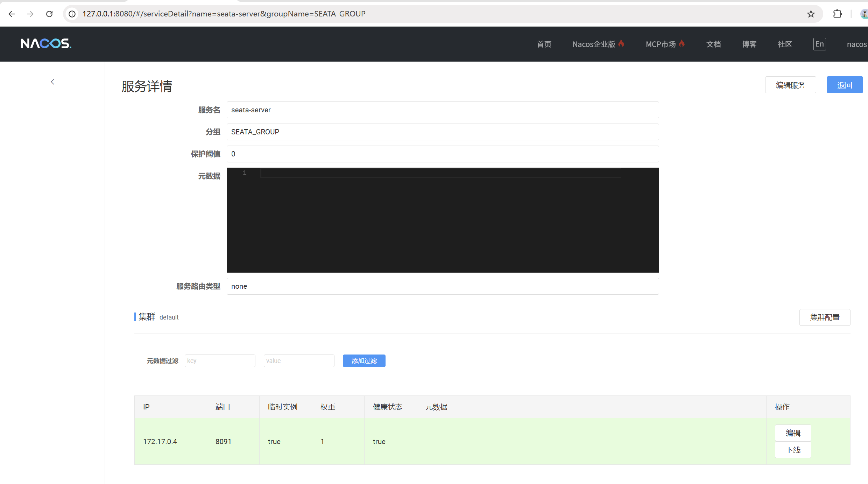
Task: View site information icon in address bar
Action: 72,14
